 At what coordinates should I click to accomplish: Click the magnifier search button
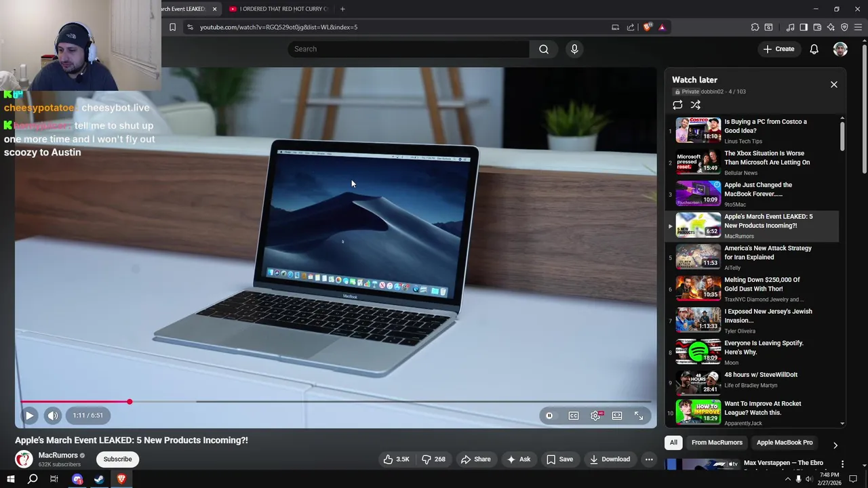(x=544, y=49)
